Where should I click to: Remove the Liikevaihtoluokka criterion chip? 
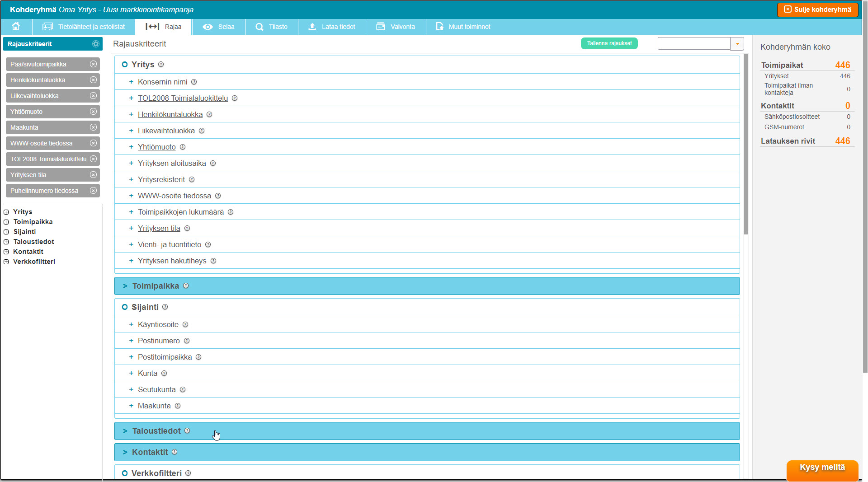(93, 96)
